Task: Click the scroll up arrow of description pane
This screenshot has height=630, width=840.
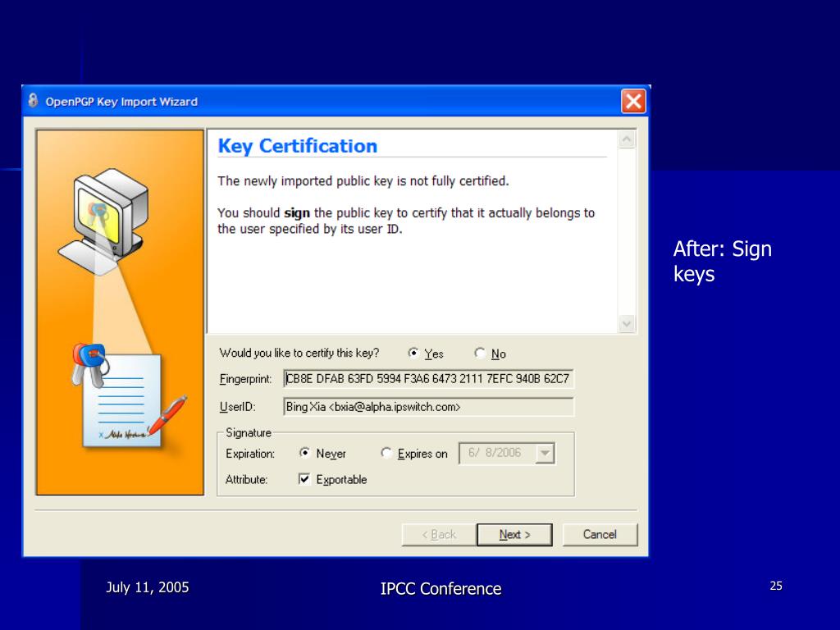Action: point(627,139)
